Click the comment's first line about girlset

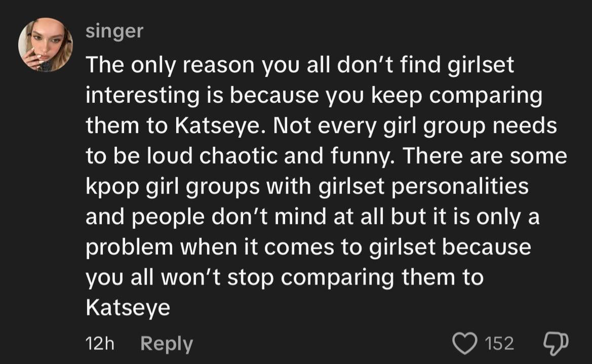coord(300,65)
